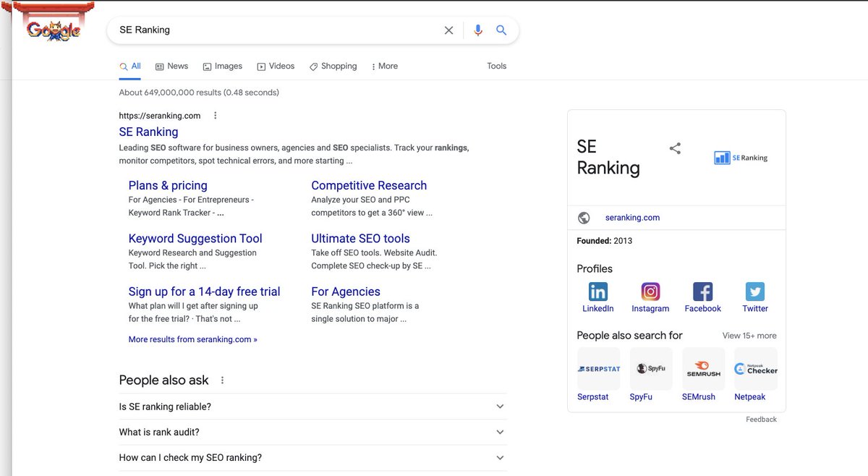Viewport: 868px width, 476px height.
Task: Click the 'Founded: 2013' fact
Action: click(x=605, y=241)
